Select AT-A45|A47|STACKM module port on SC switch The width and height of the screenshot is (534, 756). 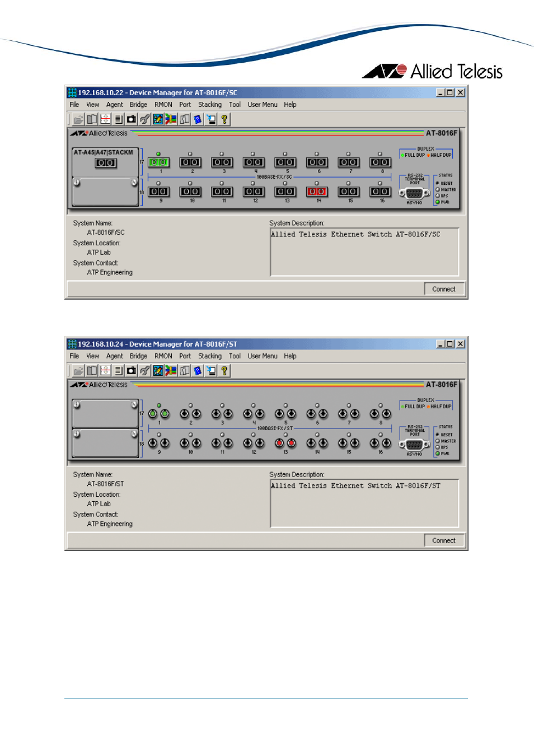(x=106, y=163)
